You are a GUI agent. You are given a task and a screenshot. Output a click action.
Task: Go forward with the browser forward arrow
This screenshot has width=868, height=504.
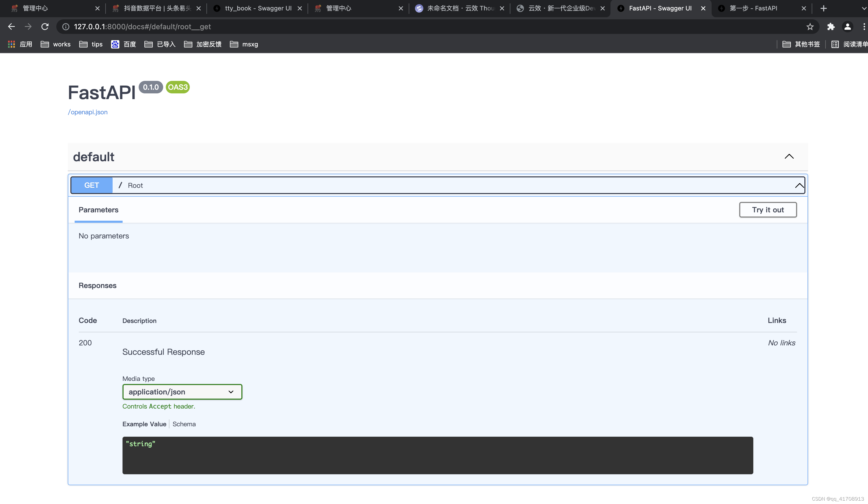[x=28, y=27]
